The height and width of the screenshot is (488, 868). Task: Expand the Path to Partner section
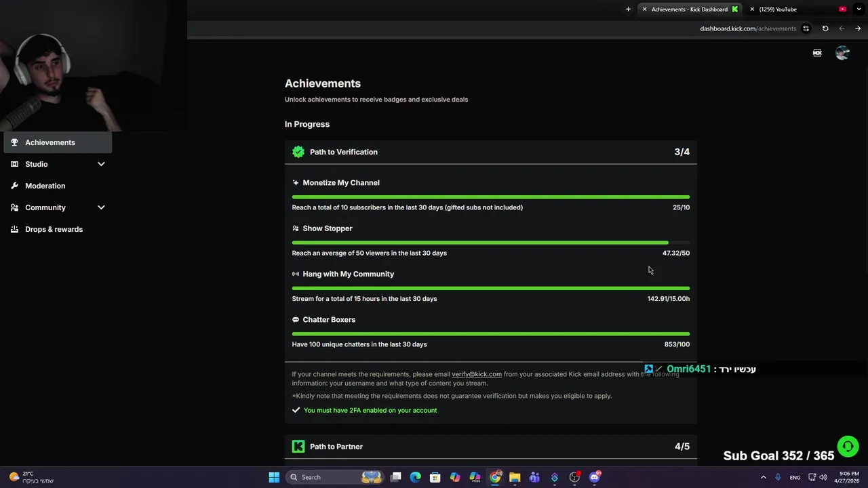(x=491, y=446)
